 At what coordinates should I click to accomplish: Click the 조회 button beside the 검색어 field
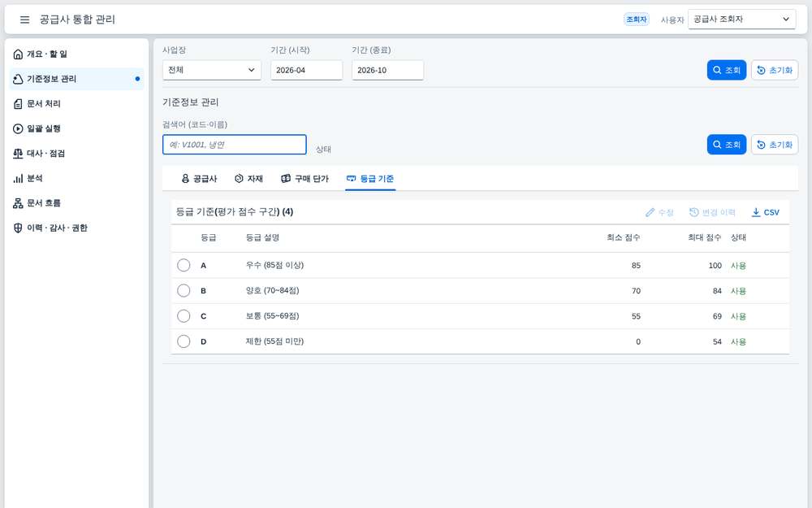pyautogui.click(x=727, y=145)
